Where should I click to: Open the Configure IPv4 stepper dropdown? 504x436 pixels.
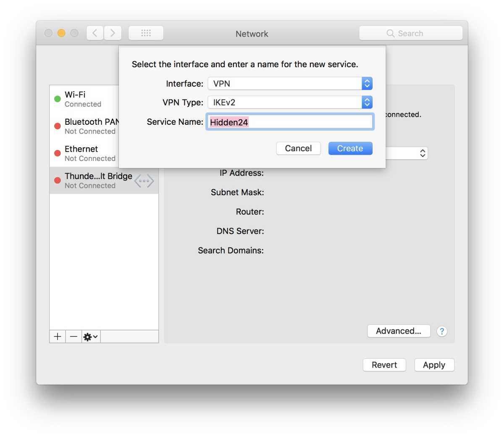[422, 153]
